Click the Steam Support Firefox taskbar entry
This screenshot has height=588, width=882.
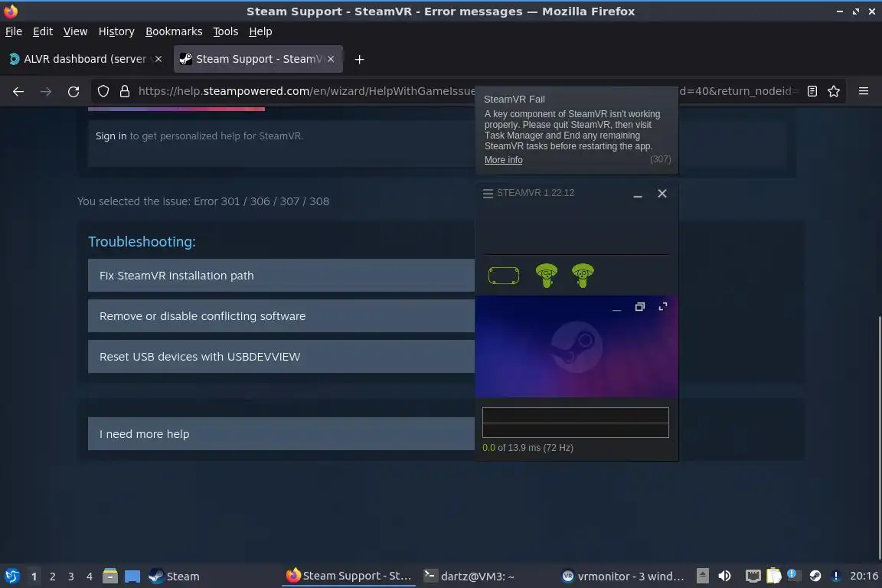click(349, 577)
